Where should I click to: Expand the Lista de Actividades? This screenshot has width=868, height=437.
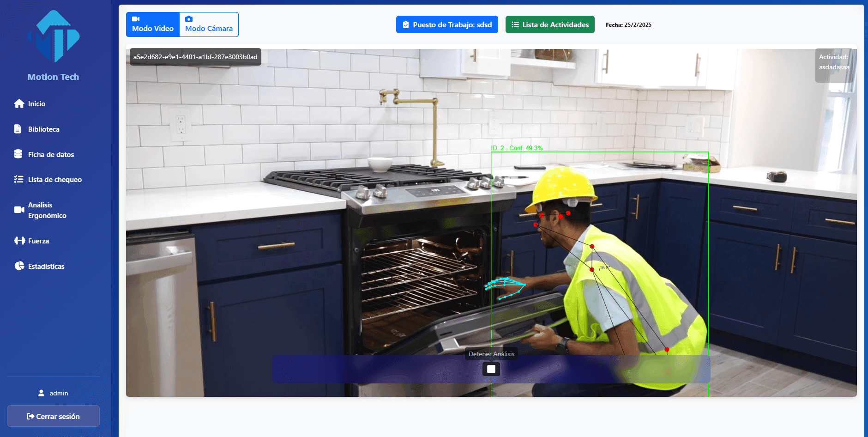click(x=550, y=24)
